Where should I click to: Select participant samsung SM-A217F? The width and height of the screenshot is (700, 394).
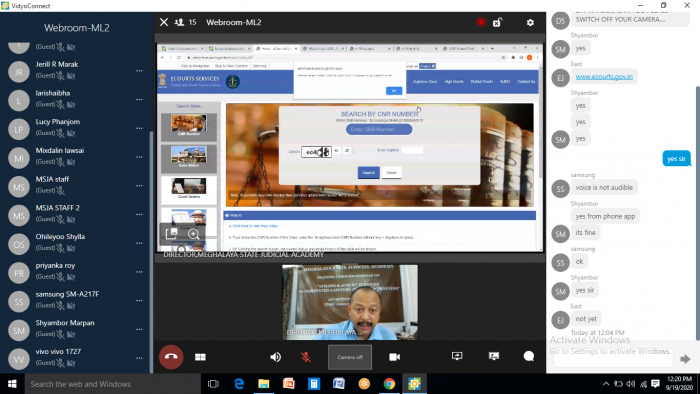pyautogui.click(x=76, y=300)
